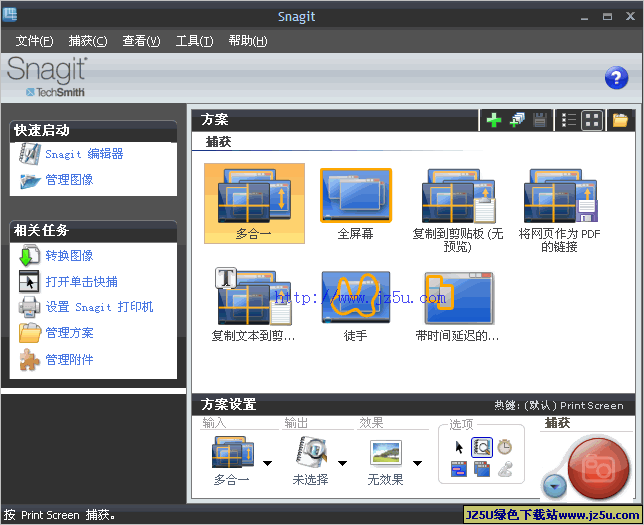Toggle the timer clock option
This screenshot has width=644, height=525.
point(504,447)
